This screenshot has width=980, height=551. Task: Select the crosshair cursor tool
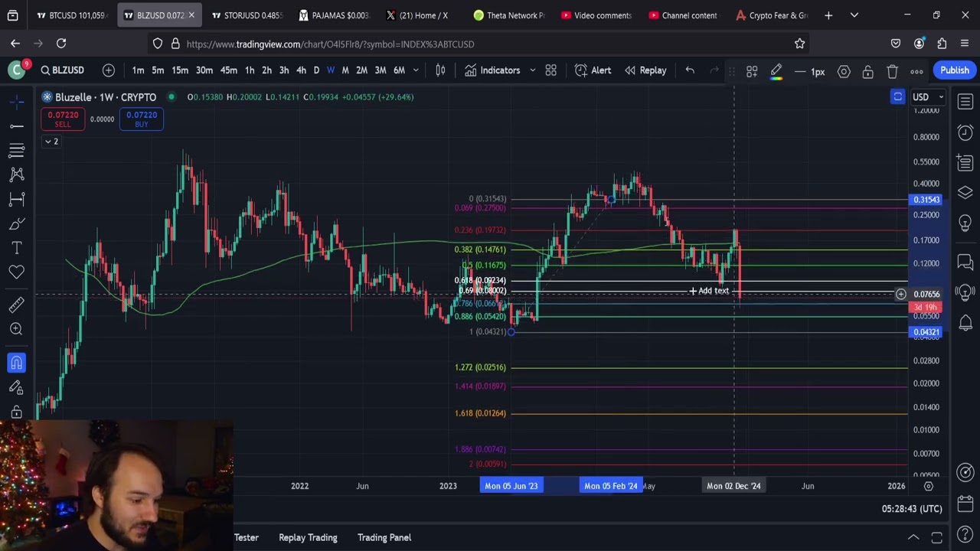(16, 101)
